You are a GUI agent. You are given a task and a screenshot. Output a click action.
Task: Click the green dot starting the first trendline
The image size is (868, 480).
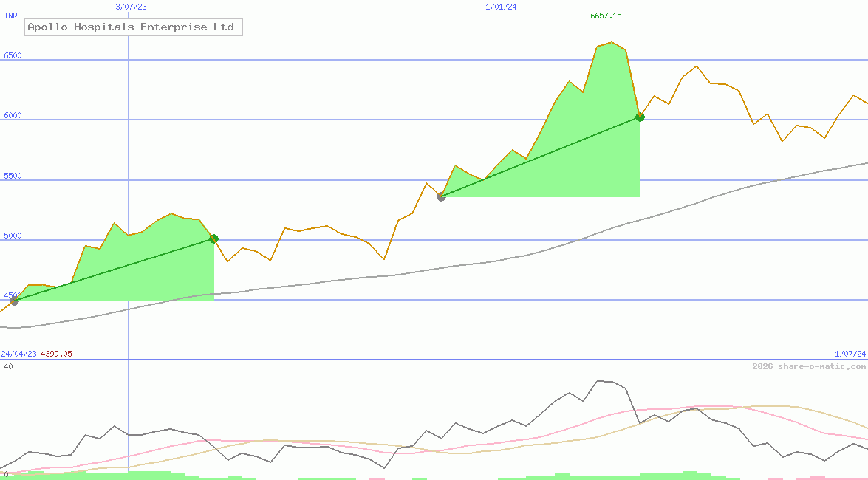[14, 300]
